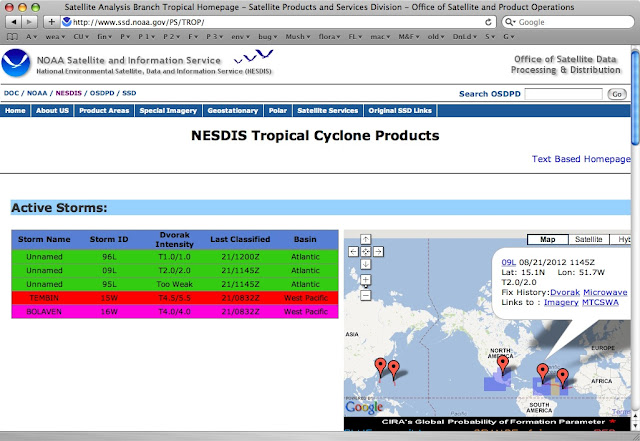Viewport: 640px width, 441px height.
Task: Pan the map right with arrow control
Action: pos(378,252)
